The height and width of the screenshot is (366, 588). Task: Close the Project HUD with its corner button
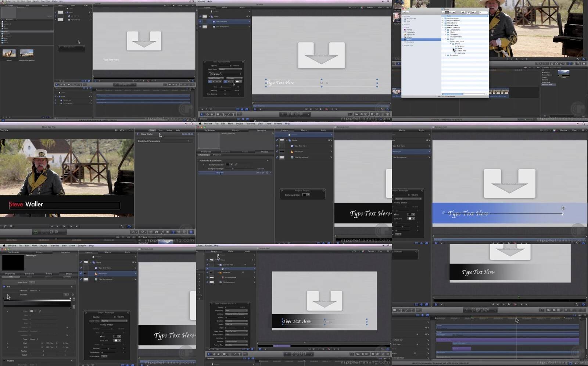click(282, 191)
